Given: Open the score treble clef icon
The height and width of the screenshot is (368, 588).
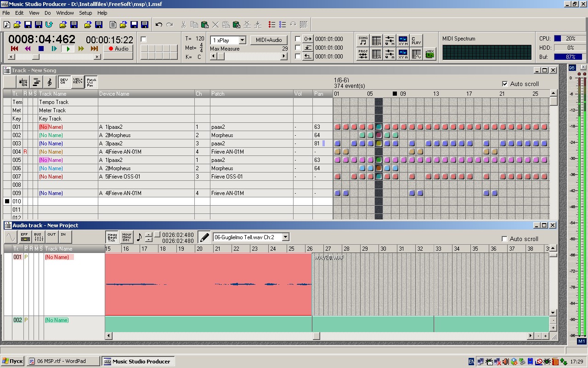Looking at the screenshot, I should (50, 82).
